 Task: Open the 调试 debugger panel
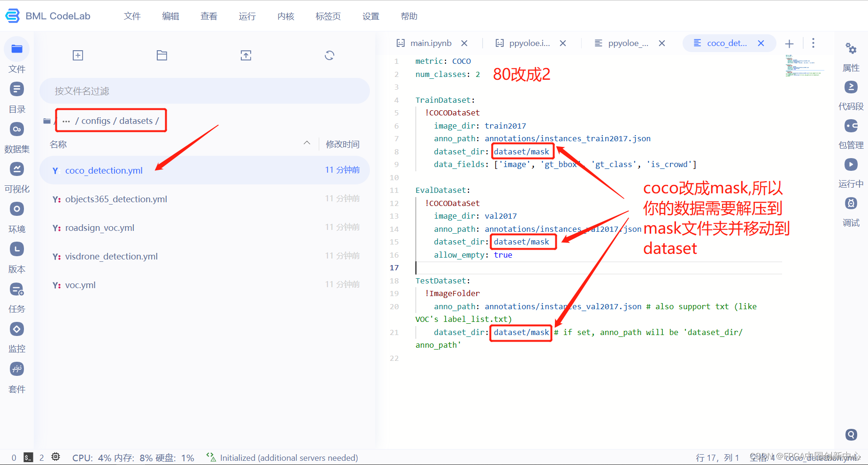click(851, 211)
